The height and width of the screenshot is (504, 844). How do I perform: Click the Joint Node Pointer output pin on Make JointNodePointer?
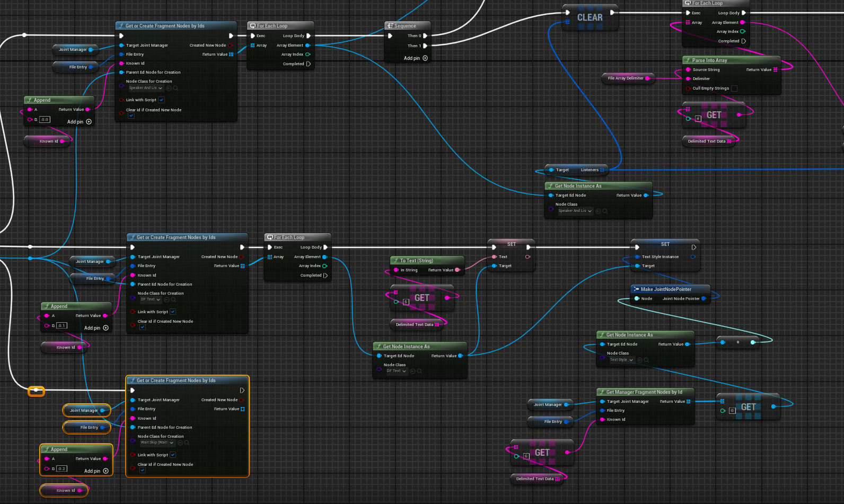pyautogui.click(x=704, y=298)
